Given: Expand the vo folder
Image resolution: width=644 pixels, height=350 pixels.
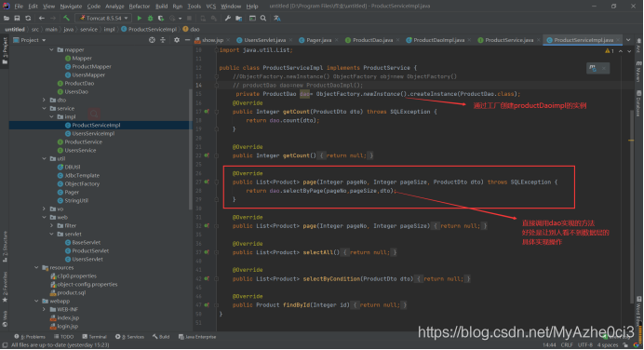Looking at the screenshot, I should 44,209.
